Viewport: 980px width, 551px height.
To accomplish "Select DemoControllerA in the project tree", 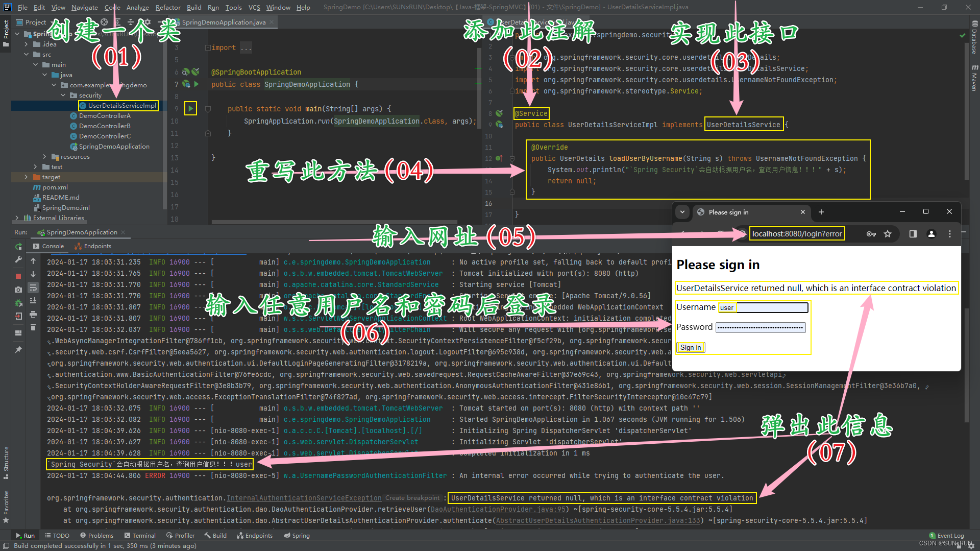I will pyautogui.click(x=105, y=116).
